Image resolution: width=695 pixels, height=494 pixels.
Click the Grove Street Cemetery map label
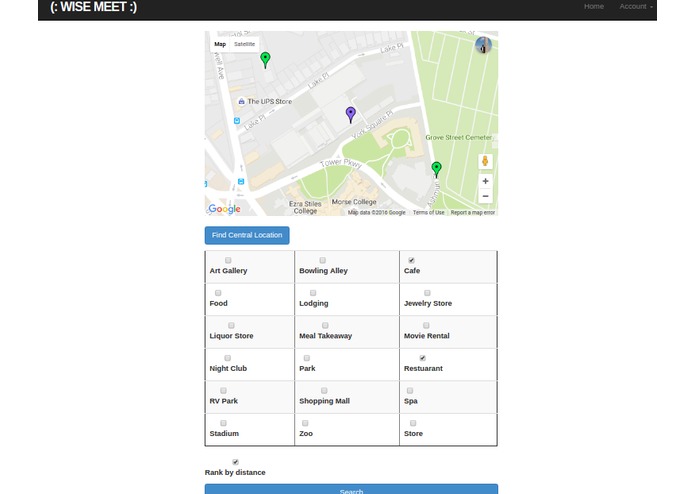click(459, 137)
